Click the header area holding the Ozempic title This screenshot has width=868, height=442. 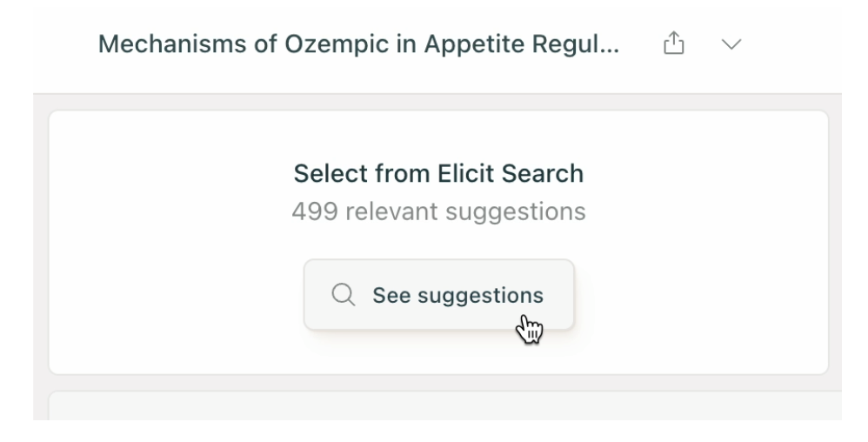click(437, 46)
